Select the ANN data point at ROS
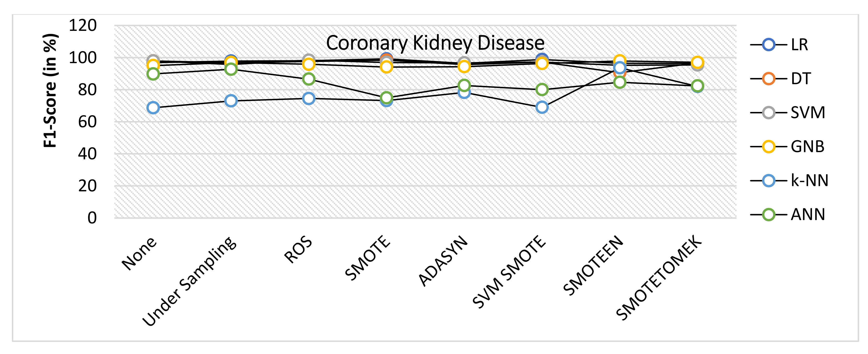 (x=309, y=79)
